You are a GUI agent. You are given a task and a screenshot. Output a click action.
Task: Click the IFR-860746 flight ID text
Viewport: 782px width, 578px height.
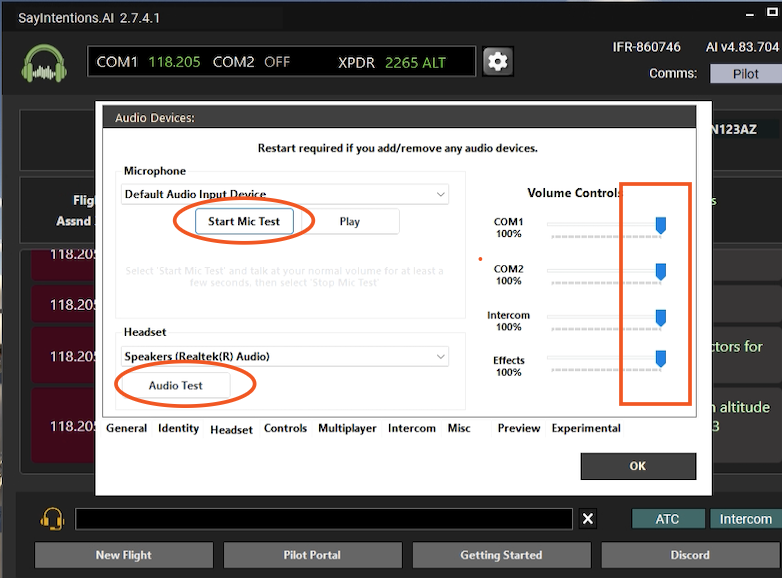tap(646, 47)
